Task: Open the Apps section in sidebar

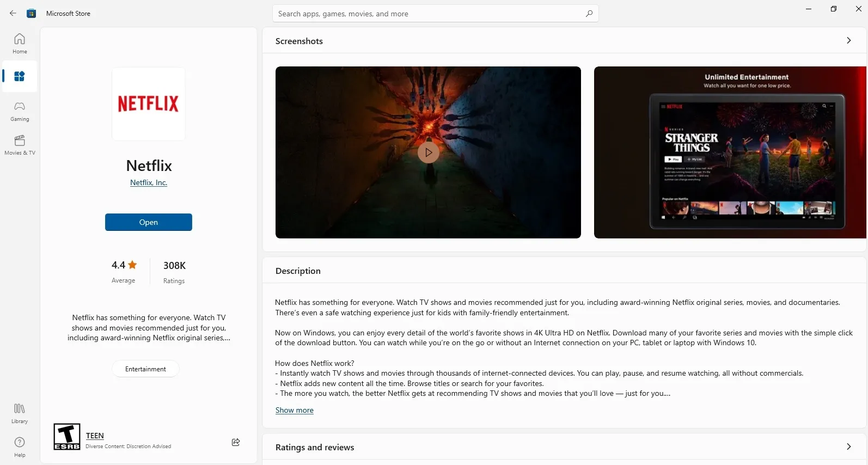Action: coord(20,77)
